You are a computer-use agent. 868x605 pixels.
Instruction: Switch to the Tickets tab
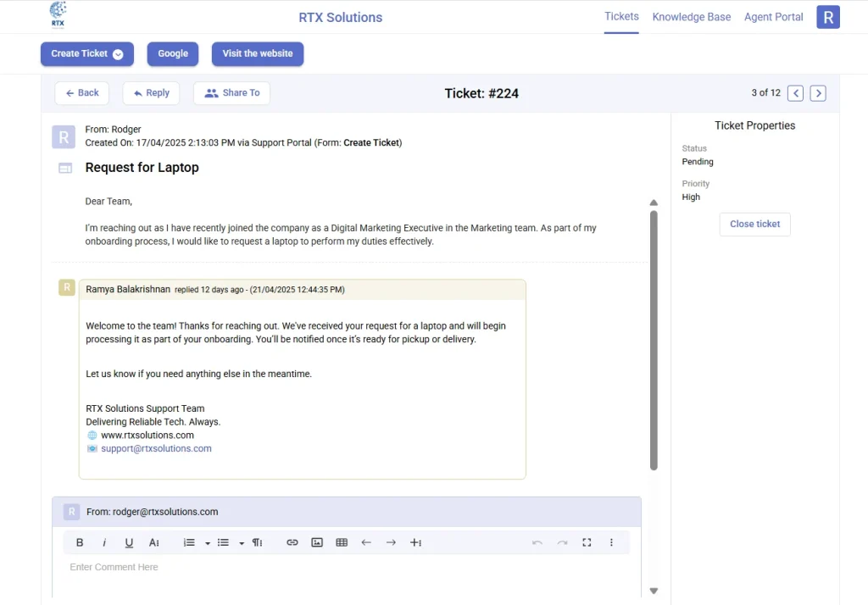tap(621, 17)
